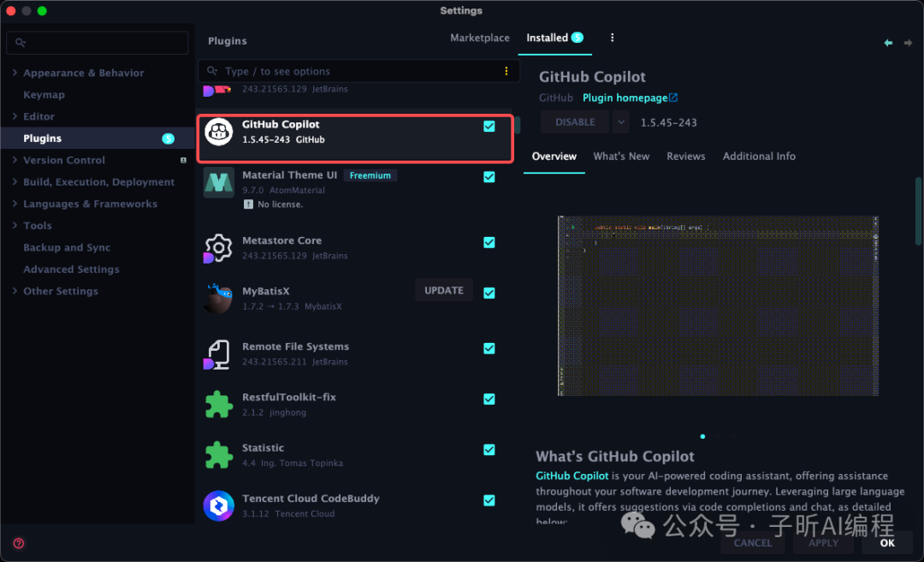Toggle the Statistic plugin checkbox
Viewport: 924px width, 562px height.
pyautogui.click(x=489, y=449)
